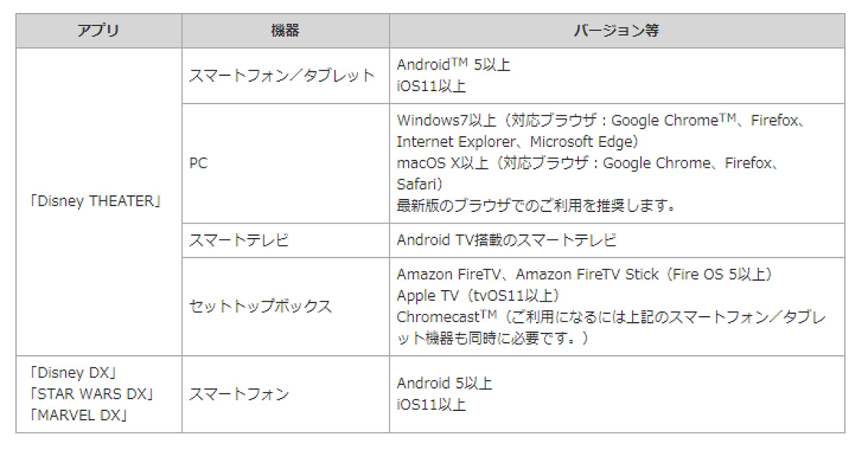Click the Android™ 5以上 version text
The image size is (868, 450).
point(454,64)
